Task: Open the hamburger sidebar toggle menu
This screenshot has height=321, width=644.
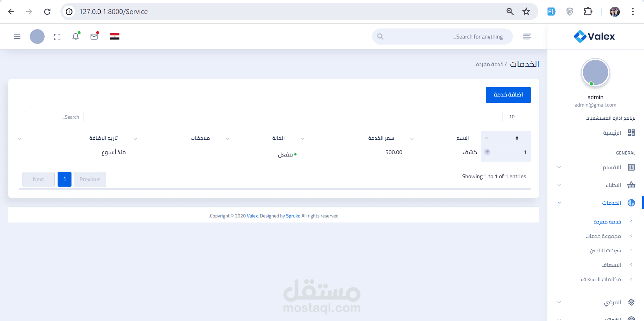Action: point(17,37)
